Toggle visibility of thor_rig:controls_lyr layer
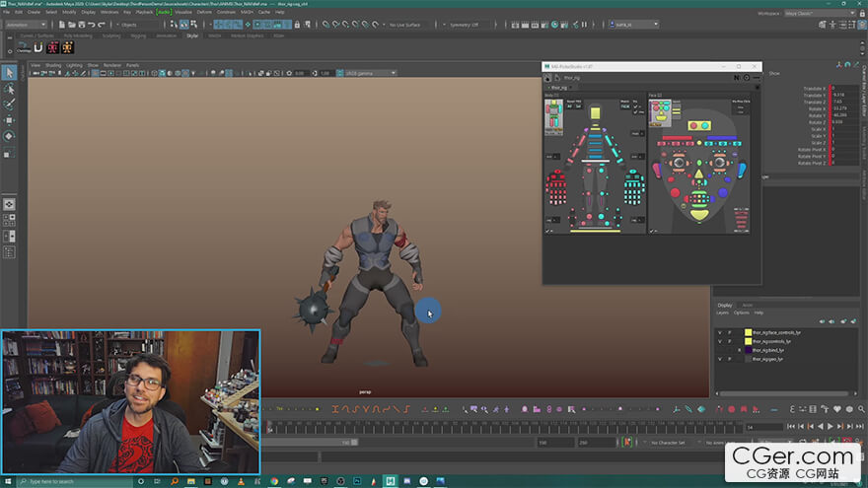 (719, 342)
